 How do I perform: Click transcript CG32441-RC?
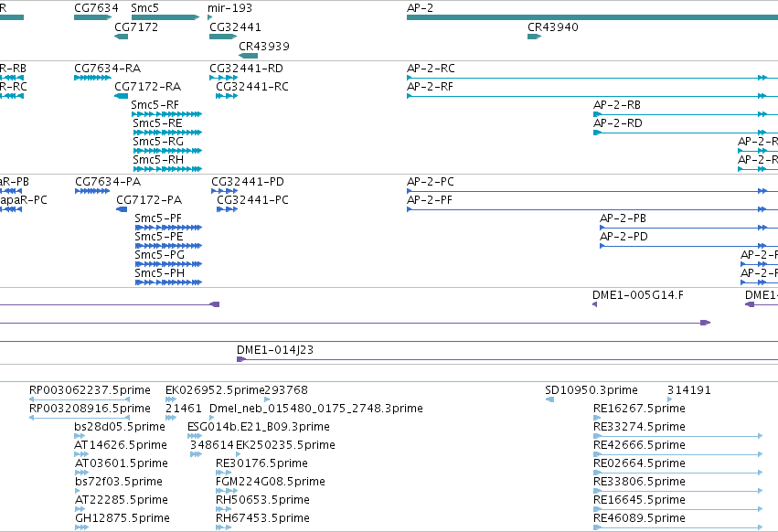(x=252, y=86)
